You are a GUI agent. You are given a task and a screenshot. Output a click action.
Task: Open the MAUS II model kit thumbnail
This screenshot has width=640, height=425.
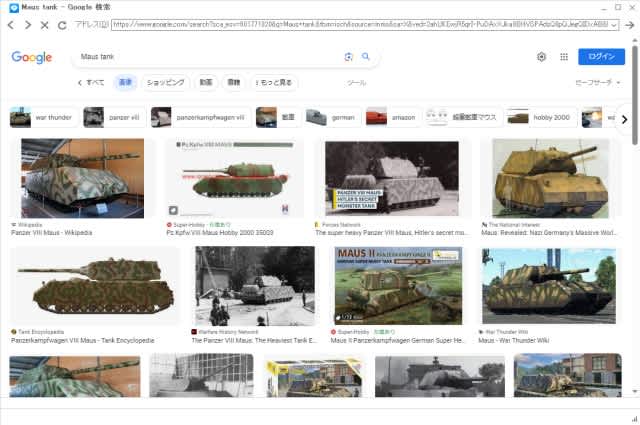click(398, 286)
